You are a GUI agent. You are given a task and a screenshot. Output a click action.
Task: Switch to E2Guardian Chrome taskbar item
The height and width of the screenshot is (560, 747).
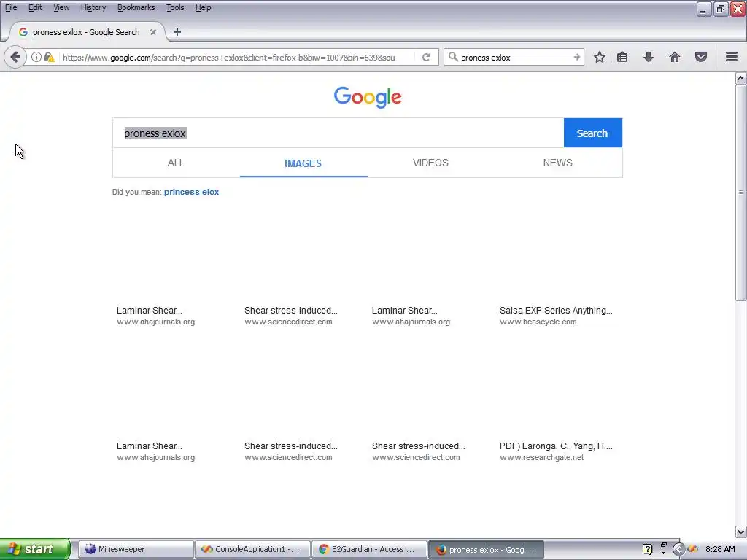click(369, 549)
